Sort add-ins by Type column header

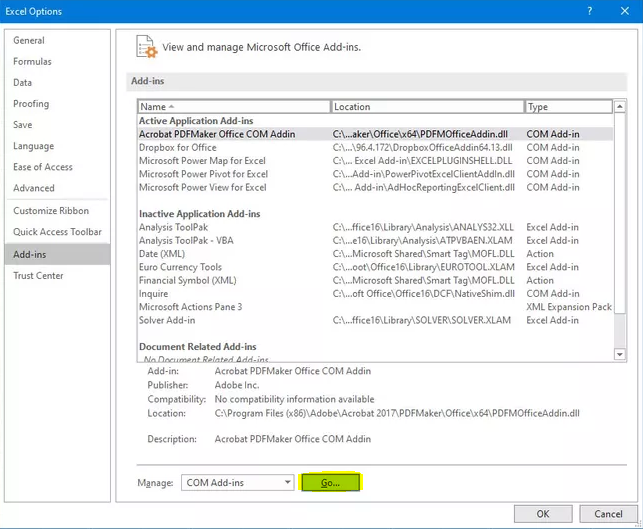(569, 107)
